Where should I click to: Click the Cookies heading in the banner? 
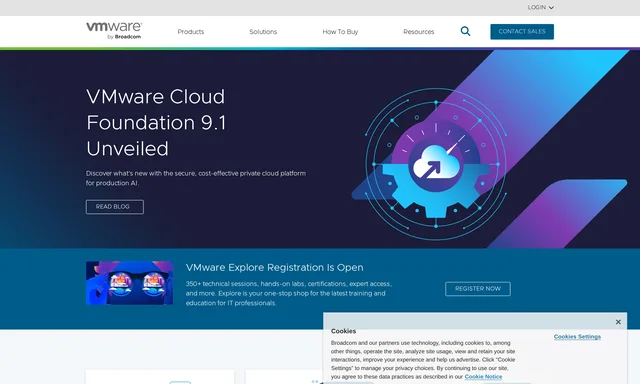[343, 331]
